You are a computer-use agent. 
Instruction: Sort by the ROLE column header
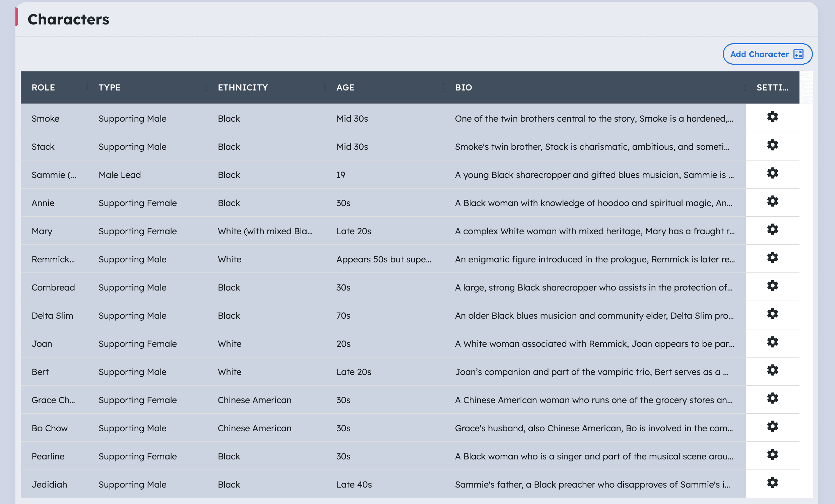[x=43, y=87]
